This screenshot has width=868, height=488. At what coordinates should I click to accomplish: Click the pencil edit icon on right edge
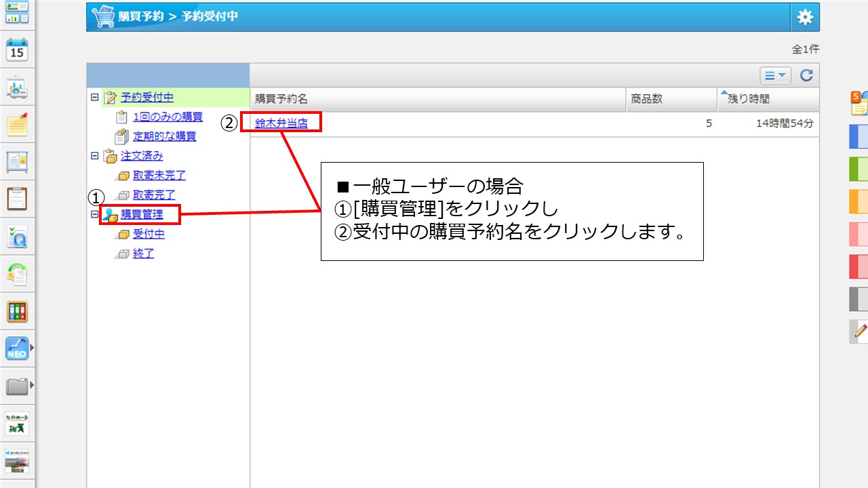pos(859,331)
